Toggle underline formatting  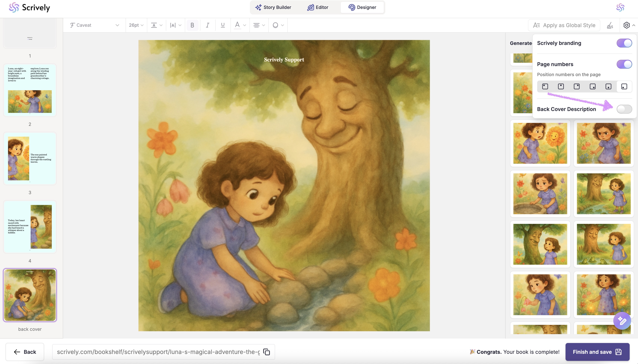point(223,25)
